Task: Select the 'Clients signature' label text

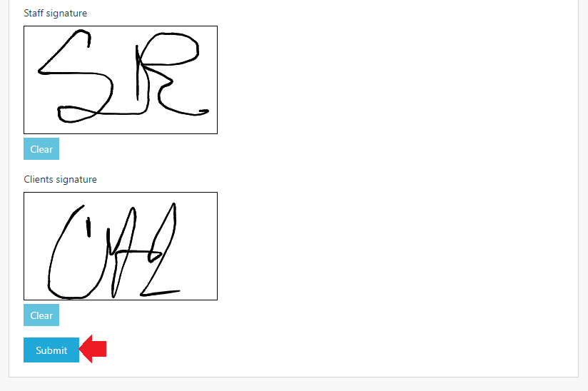Action: click(61, 180)
